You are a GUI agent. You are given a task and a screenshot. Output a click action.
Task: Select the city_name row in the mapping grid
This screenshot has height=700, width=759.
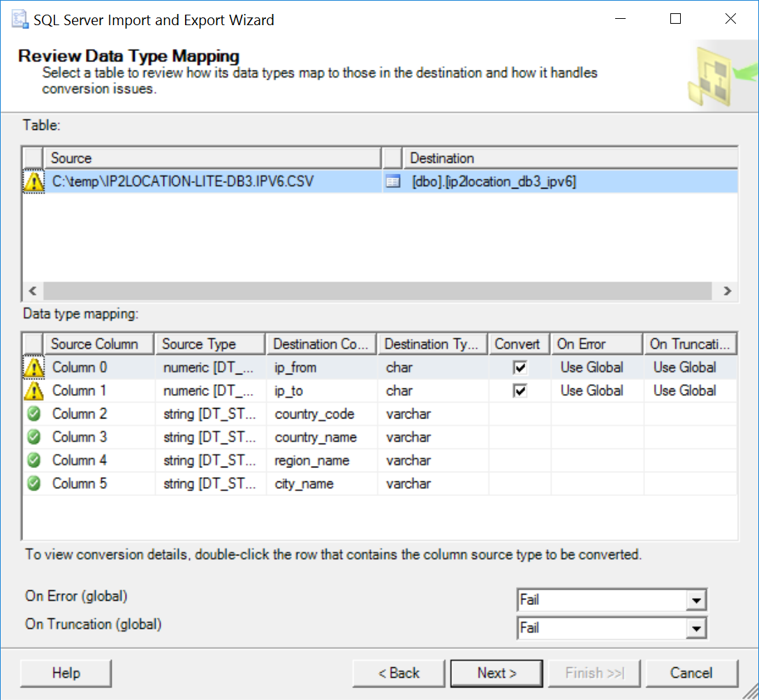[304, 483]
